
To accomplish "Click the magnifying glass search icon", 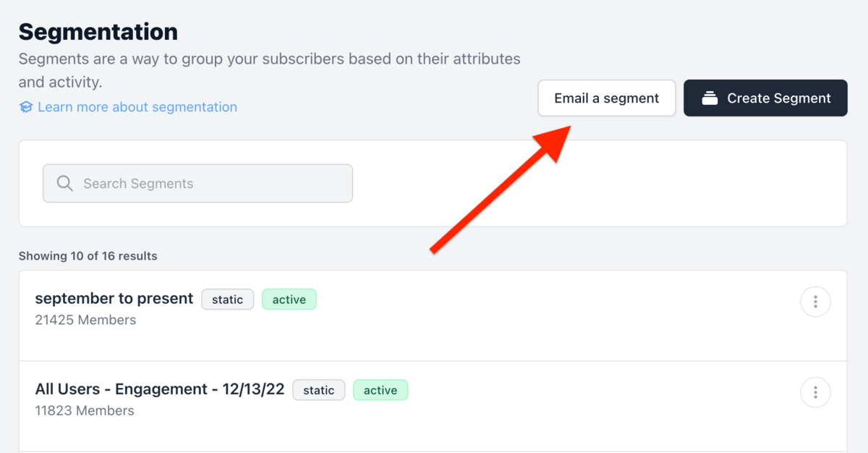I will pos(64,183).
